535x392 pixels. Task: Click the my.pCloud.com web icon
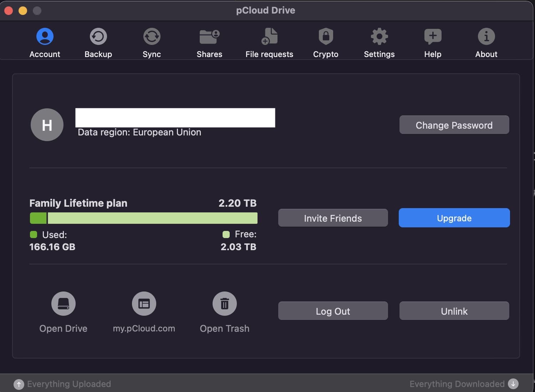point(144,304)
